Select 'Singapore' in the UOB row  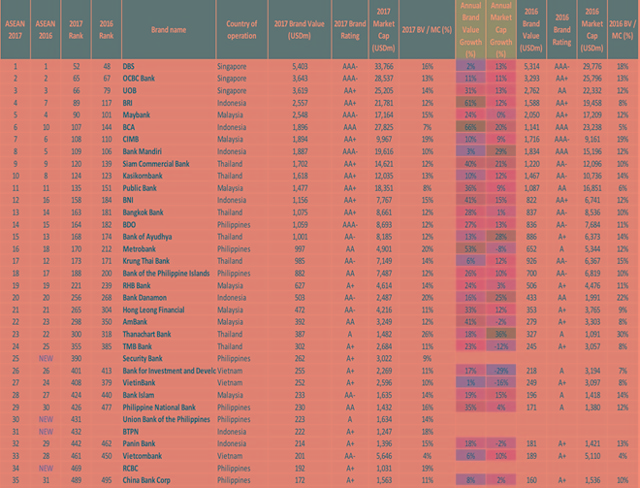(x=232, y=91)
